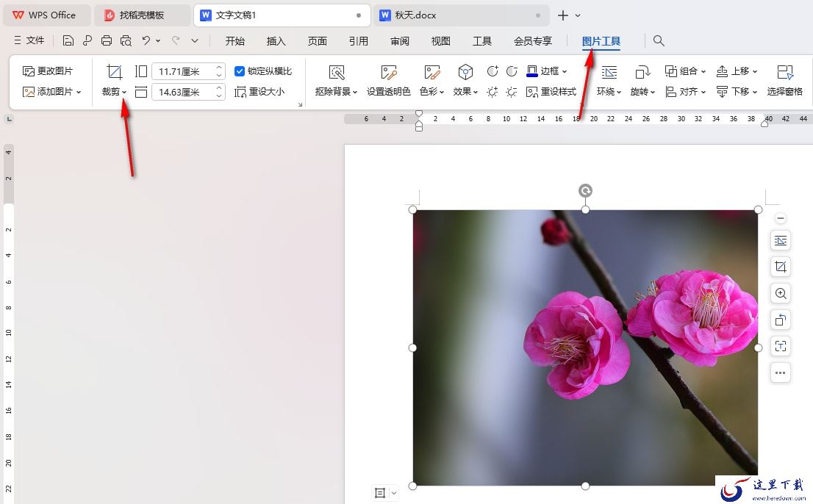The width and height of the screenshot is (813, 504).
Task: Click the floating crop icon beside the picture
Action: [x=781, y=267]
